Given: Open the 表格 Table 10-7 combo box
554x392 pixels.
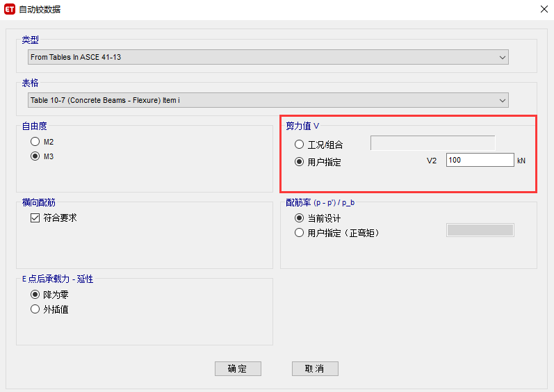Looking at the screenshot, I should pos(268,101).
